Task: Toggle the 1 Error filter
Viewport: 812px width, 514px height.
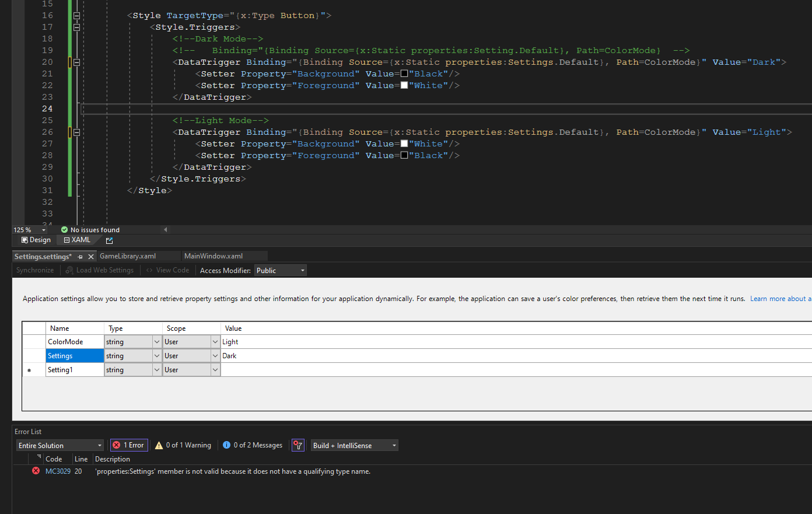Action: pos(129,445)
